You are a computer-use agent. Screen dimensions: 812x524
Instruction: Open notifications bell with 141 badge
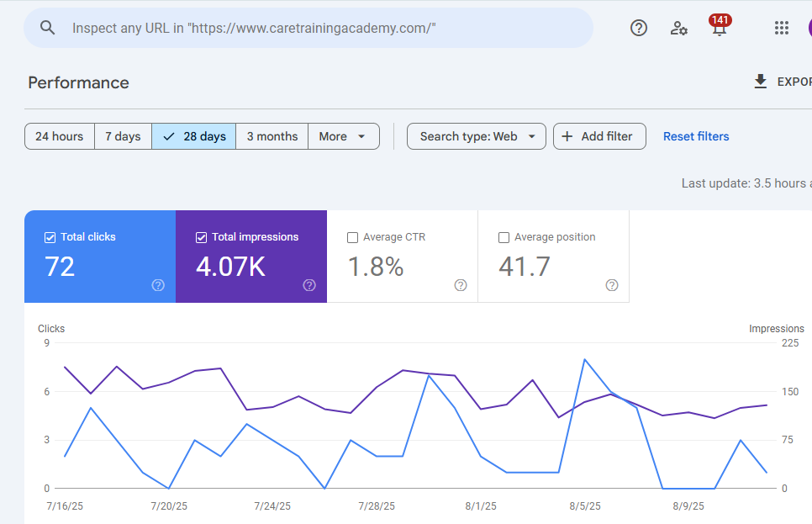coord(719,29)
